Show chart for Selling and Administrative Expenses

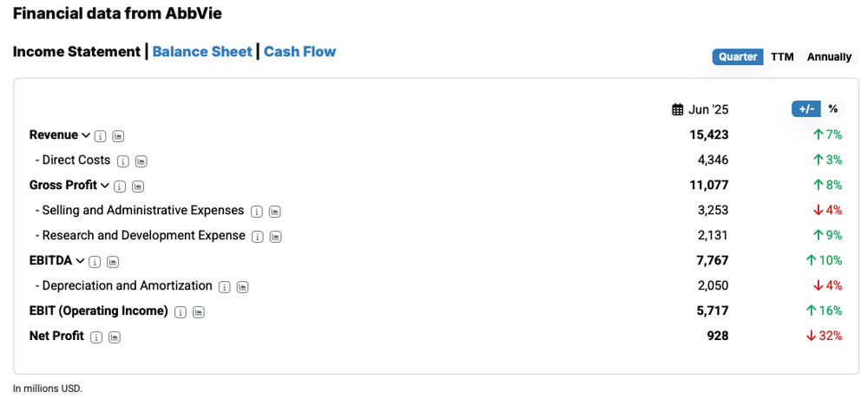(x=274, y=212)
